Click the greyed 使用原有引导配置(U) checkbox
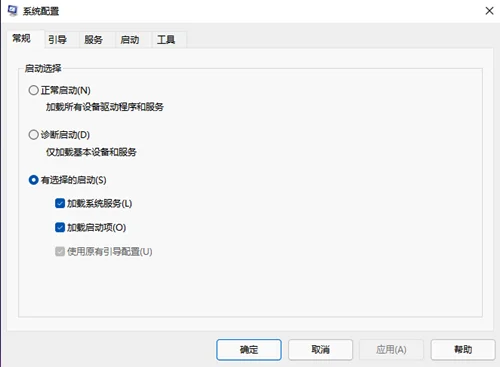This screenshot has width=500, height=367. click(x=60, y=251)
